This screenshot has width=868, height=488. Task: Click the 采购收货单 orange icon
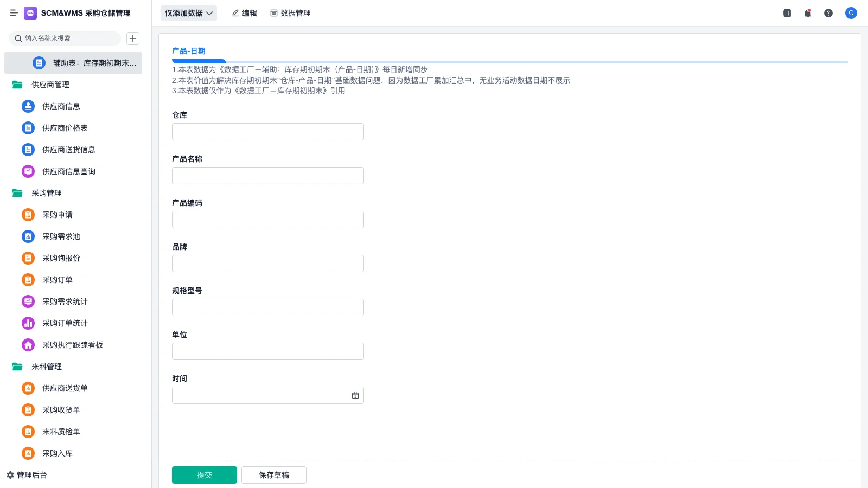coord(28,410)
